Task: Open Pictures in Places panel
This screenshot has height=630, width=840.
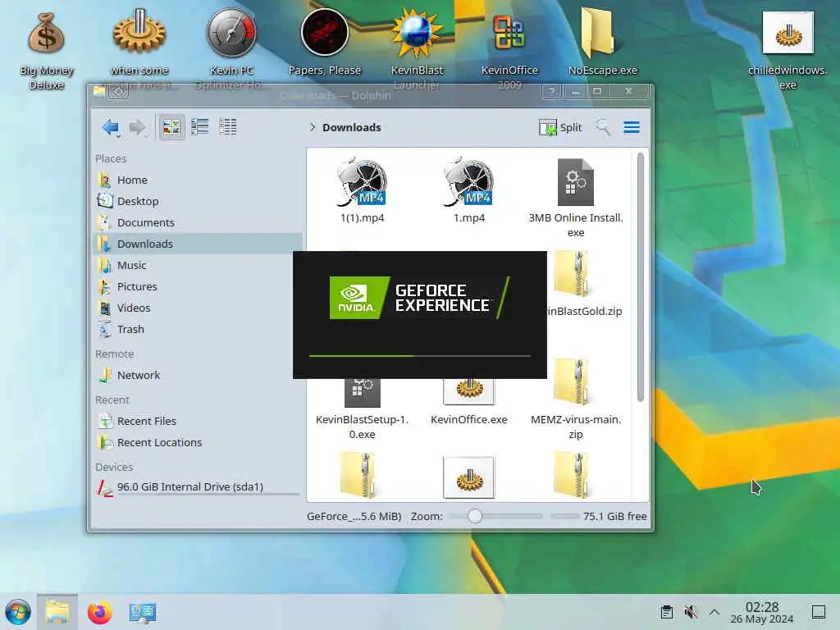Action: (199, 286)
